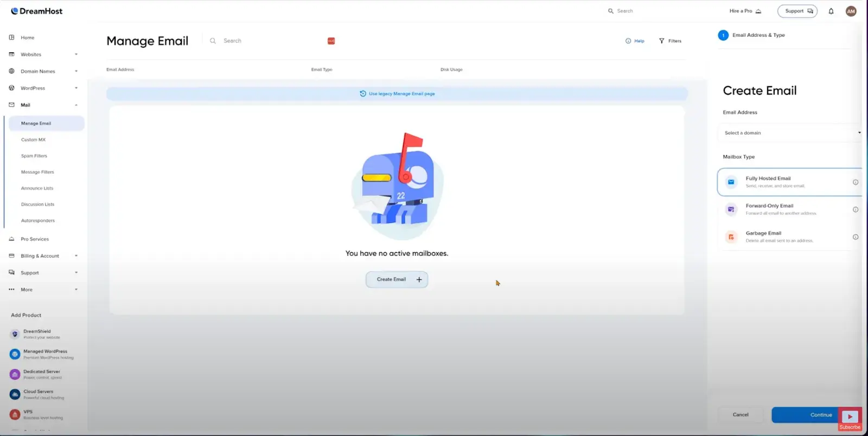Open Custom MX page
The width and height of the screenshot is (868, 436).
coord(33,139)
